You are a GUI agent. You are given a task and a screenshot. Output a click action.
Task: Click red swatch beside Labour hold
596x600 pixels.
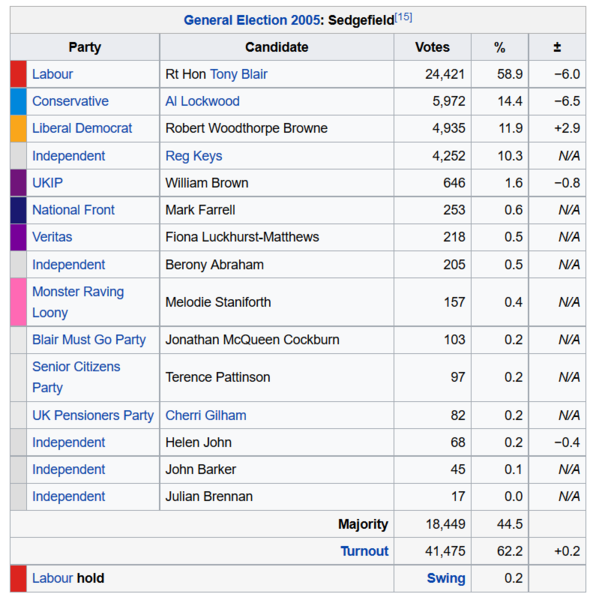tap(18, 579)
